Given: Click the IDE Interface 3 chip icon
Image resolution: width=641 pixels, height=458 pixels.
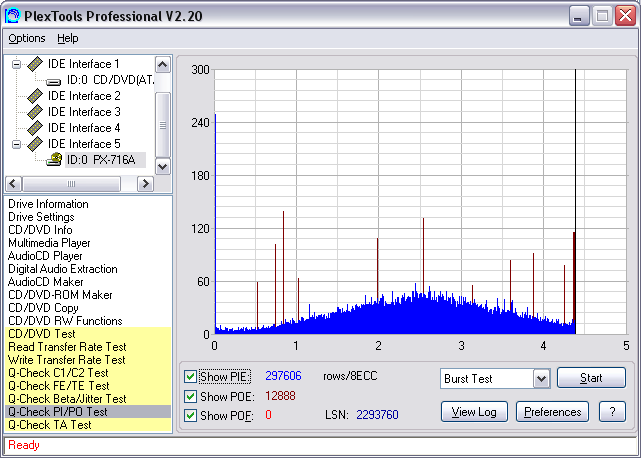Looking at the screenshot, I should 35,112.
